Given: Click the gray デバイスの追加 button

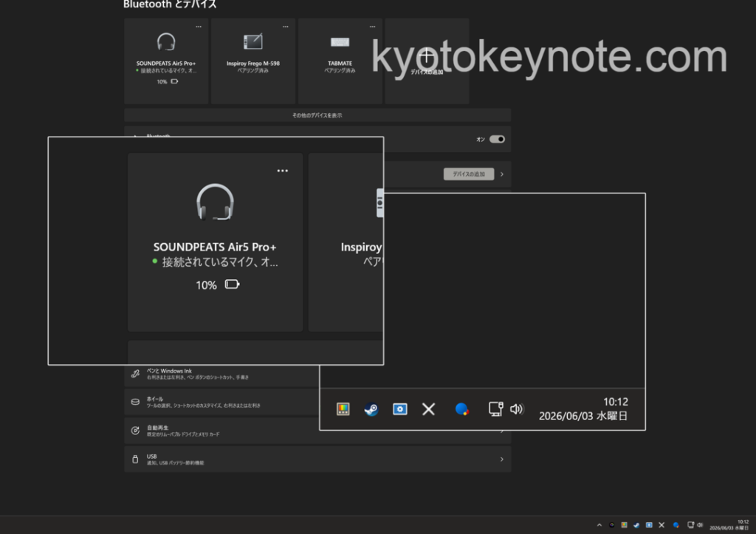Looking at the screenshot, I should click(469, 174).
